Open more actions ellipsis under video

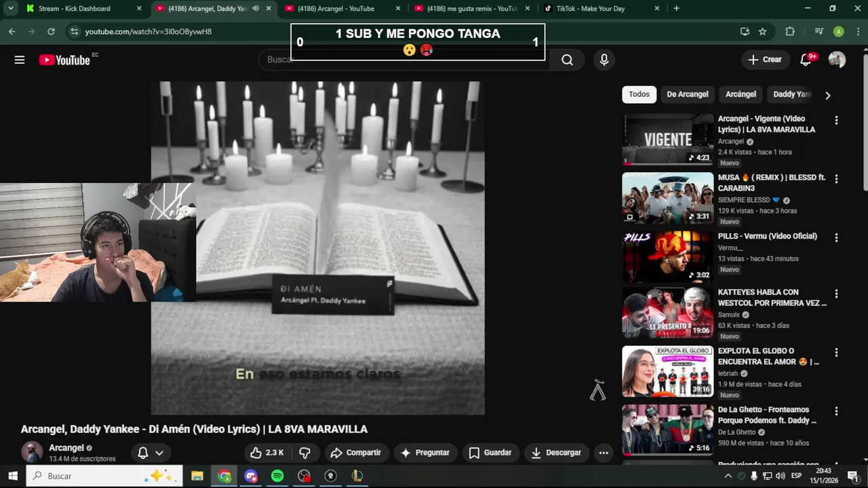pyautogui.click(x=604, y=453)
